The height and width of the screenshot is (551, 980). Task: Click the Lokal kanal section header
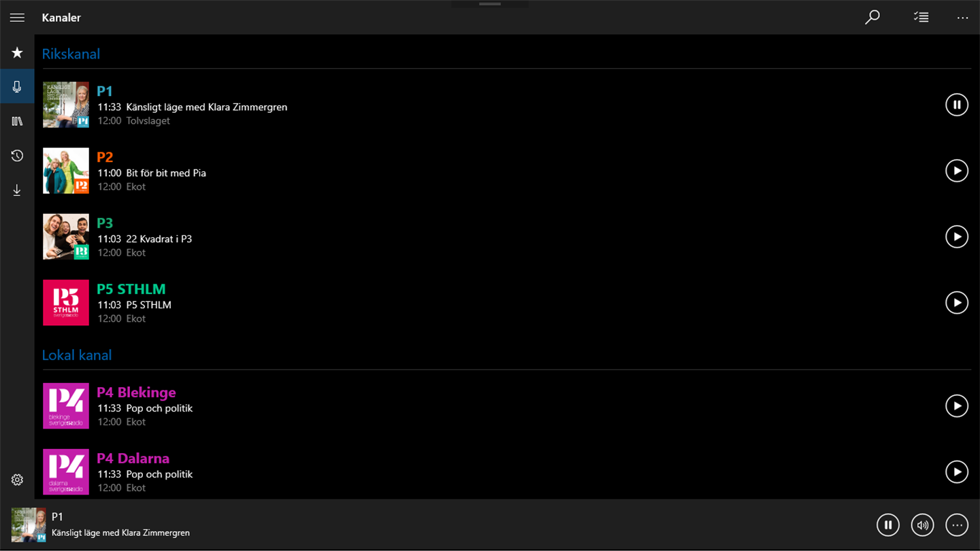tap(77, 355)
